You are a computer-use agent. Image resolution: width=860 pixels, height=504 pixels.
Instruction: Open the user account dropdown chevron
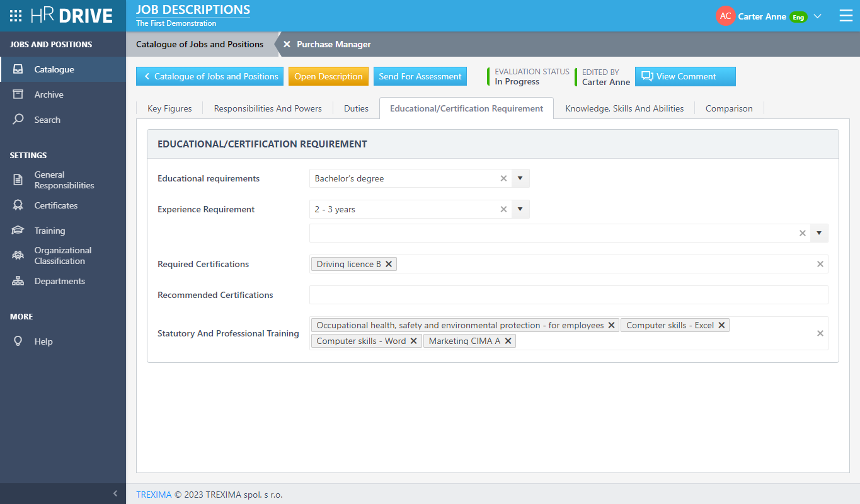pos(818,16)
